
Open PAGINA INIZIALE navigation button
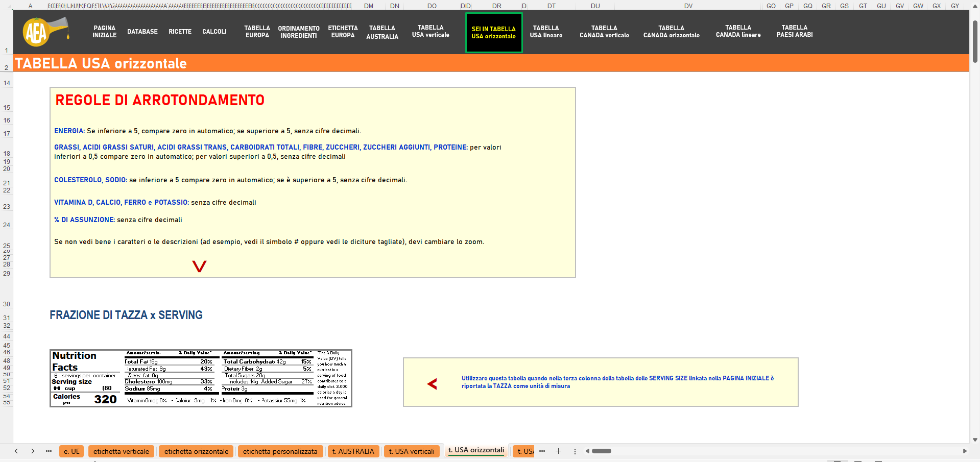104,32
